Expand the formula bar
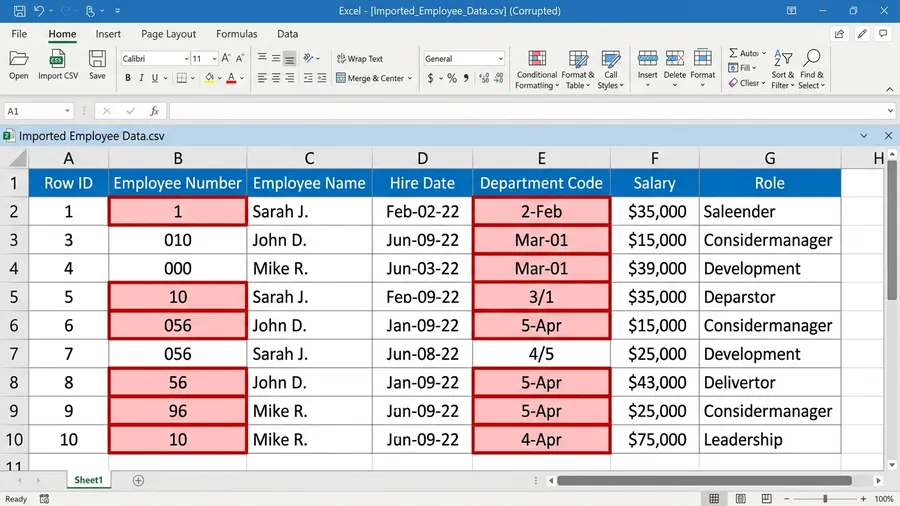 coord(890,111)
